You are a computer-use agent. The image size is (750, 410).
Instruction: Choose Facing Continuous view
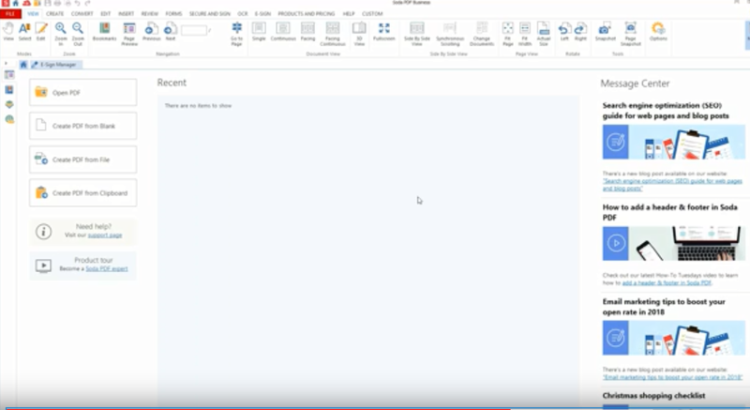tap(332, 33)
